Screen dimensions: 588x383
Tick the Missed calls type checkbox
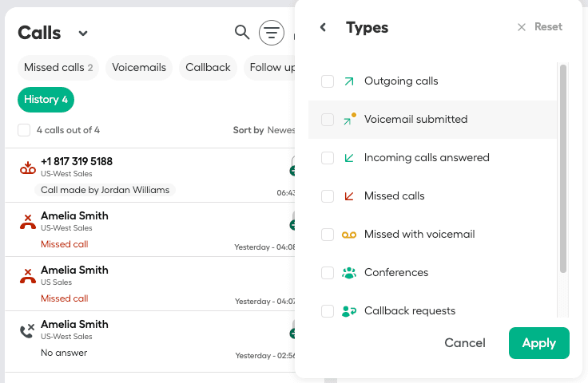(x=328, y=196)
